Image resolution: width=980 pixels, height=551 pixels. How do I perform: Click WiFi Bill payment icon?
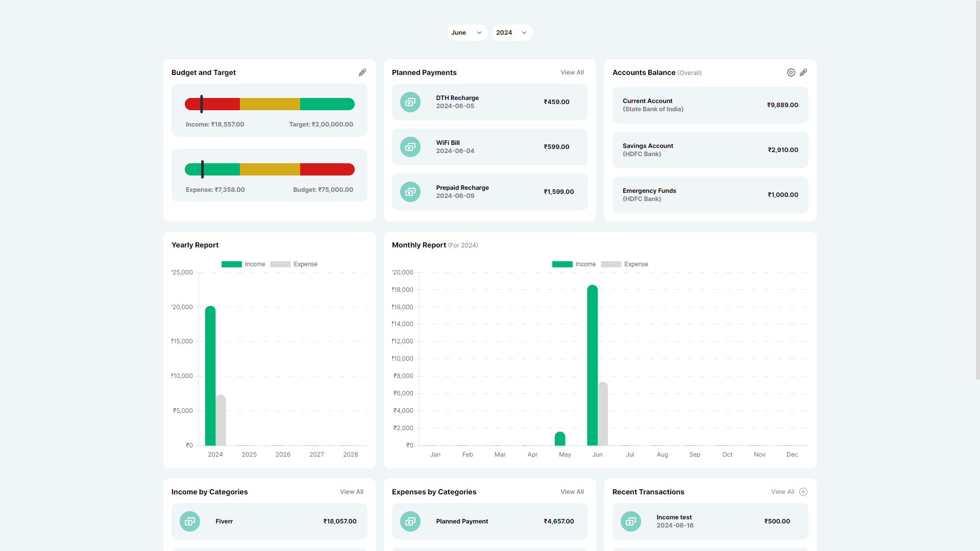[410, 147]
